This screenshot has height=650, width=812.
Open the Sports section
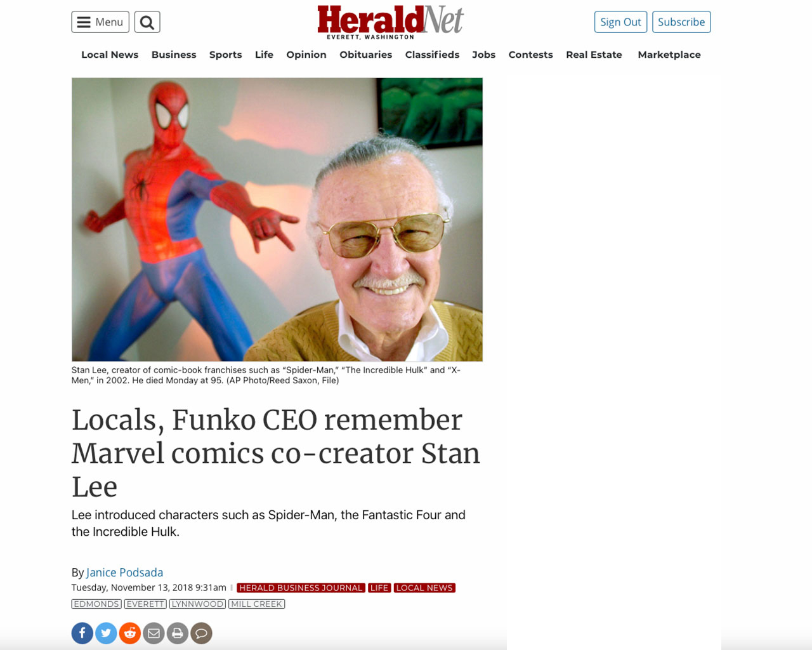(226, 55)
